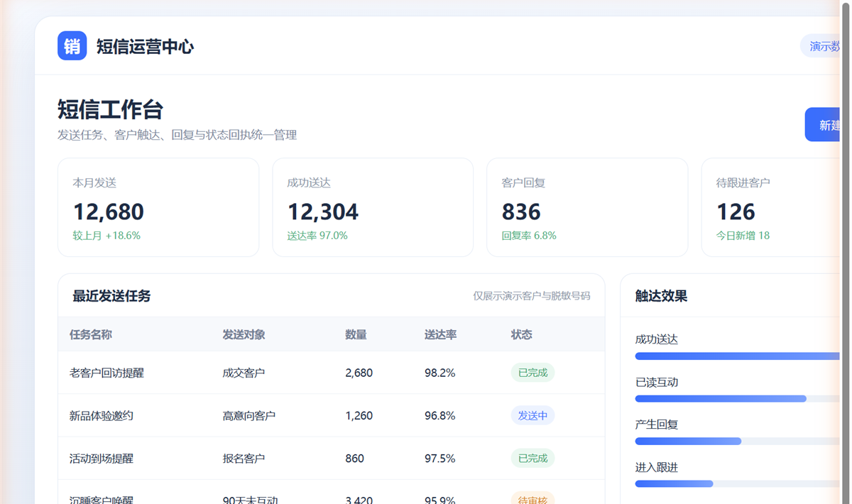Click the 触达效果 heading
852x504 pixels.
coord(661,296)
